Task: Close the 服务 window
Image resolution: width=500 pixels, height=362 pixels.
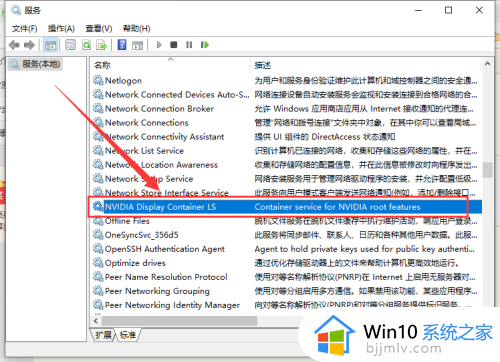Action: 479,10
